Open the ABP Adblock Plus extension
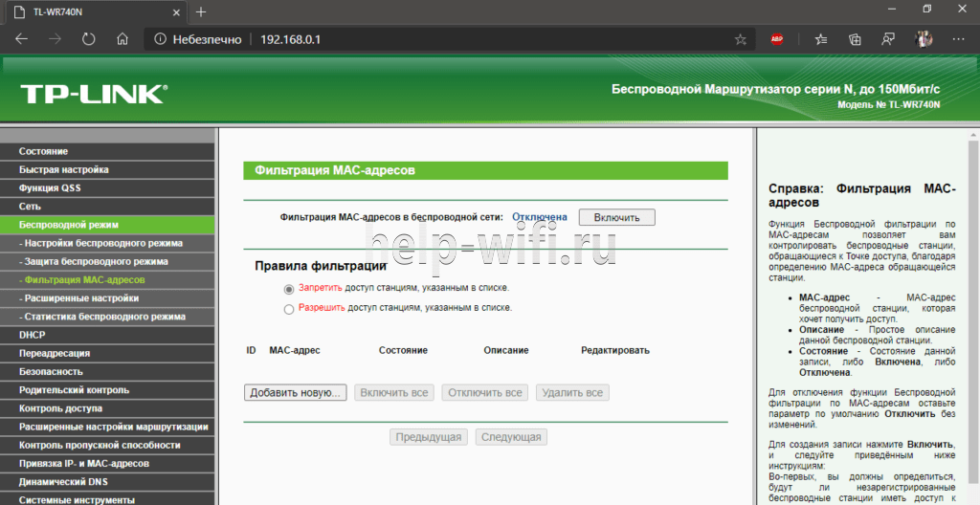Image resolution: width=980 pixels, height=505 pixels. (777, 39)
